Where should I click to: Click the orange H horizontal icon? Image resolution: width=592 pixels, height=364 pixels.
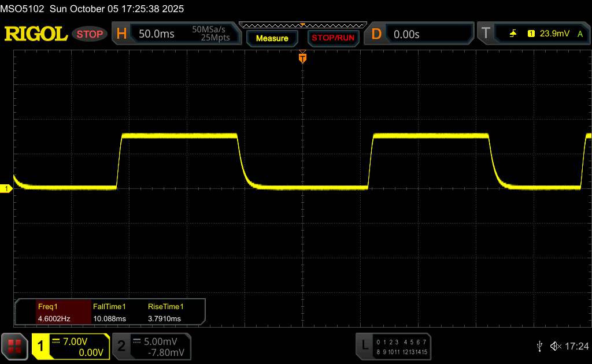point(121,34)
